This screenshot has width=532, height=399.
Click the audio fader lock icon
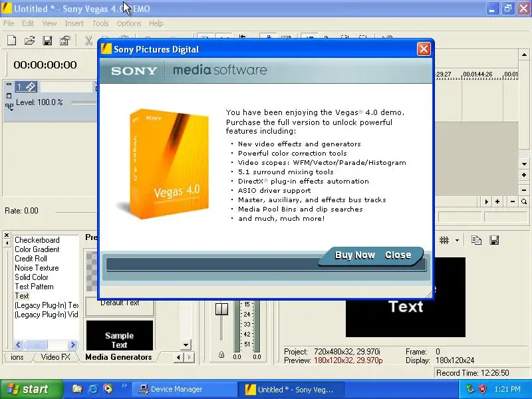[221, 355]
